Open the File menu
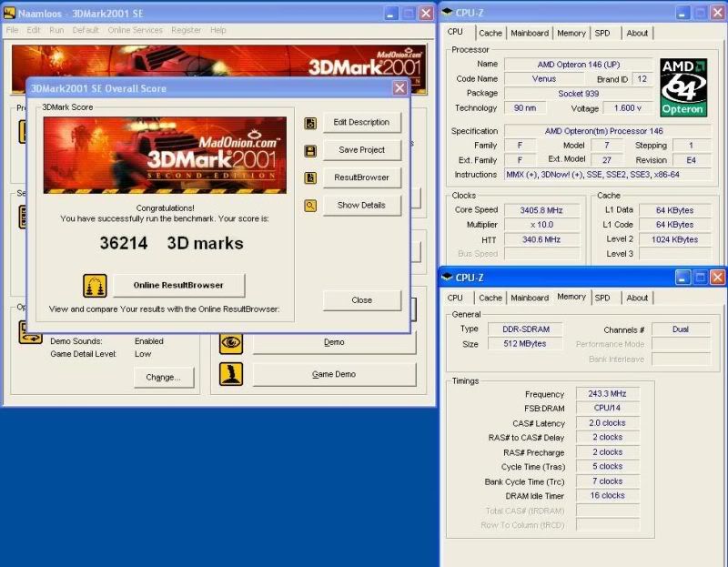Screen dimensions: 728x567 [12, 30]
